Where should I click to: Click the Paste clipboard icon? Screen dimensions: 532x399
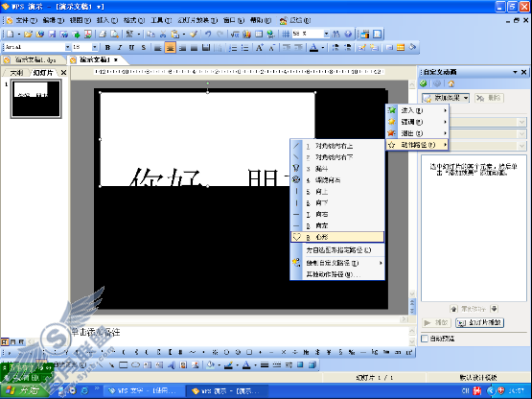175,34
